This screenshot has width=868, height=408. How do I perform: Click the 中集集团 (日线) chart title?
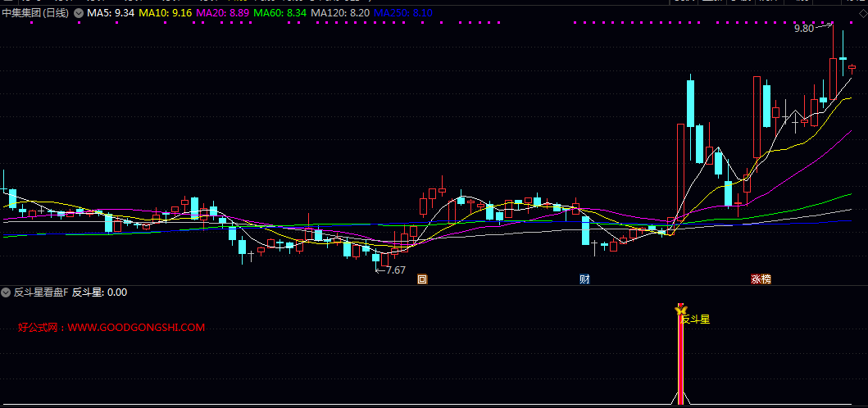coord(36,13)
